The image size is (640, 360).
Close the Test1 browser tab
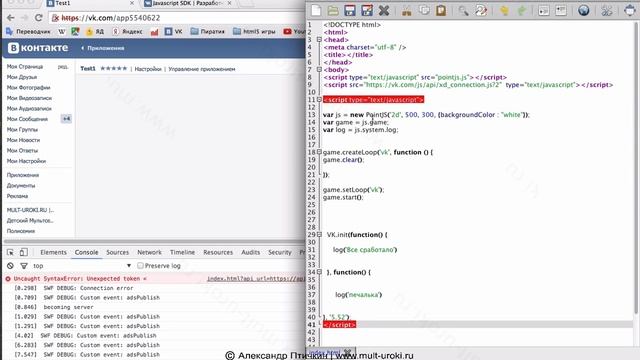tap(132, 3)
